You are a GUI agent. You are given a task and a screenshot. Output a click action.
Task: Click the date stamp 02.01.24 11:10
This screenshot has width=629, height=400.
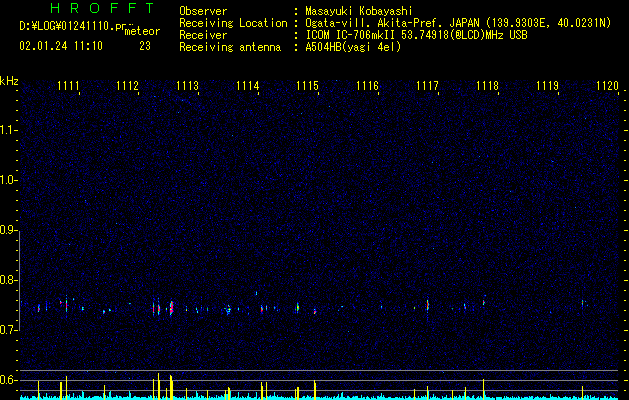point(61,46)
